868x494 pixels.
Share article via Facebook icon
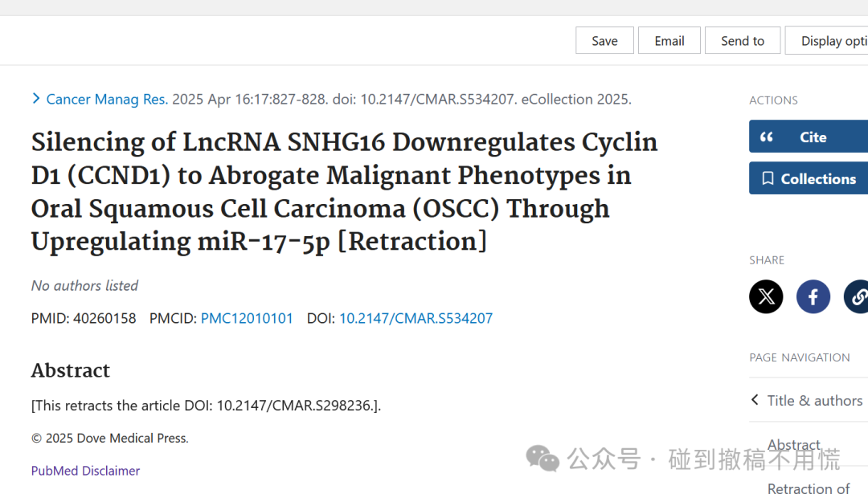pos(813,296)
